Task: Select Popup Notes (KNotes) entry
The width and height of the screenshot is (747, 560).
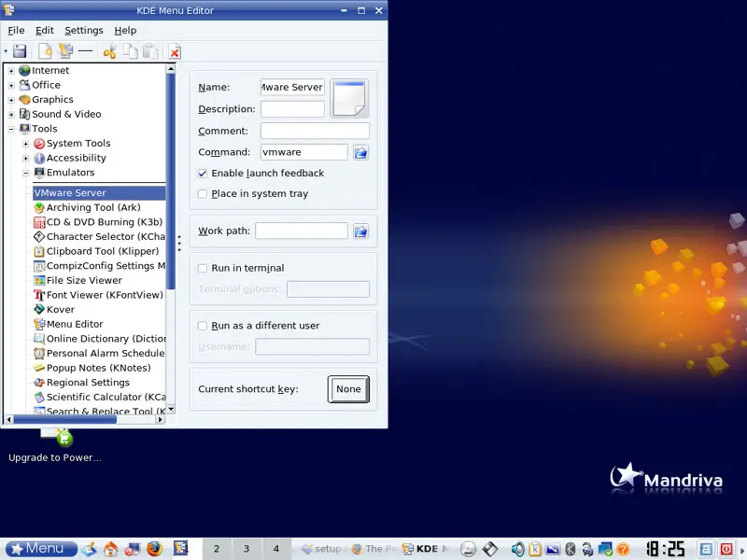Action: pos(92,368)
